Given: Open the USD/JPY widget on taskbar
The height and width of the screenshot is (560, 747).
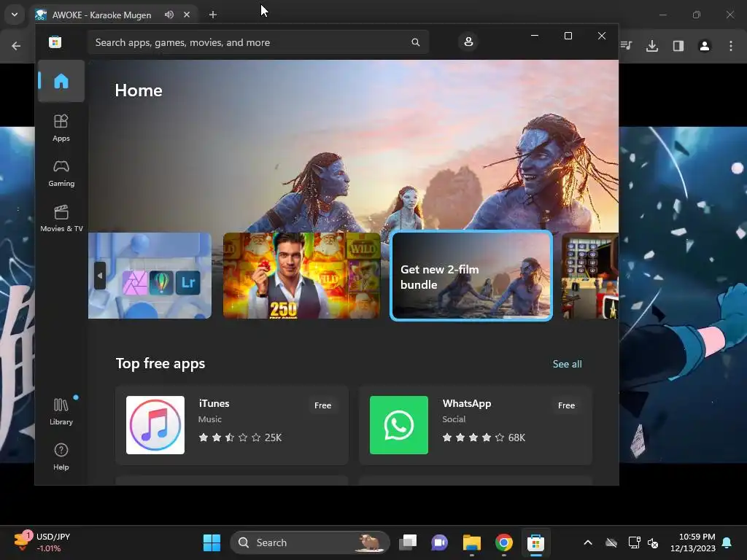Looking at the screenshot, I should (x=43, y=542).
